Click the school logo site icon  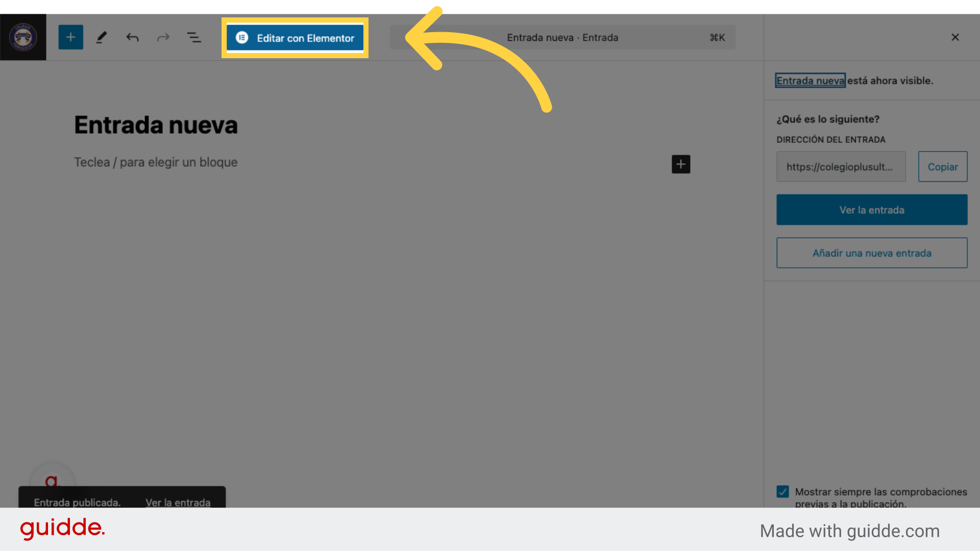(x=23, y=37)
